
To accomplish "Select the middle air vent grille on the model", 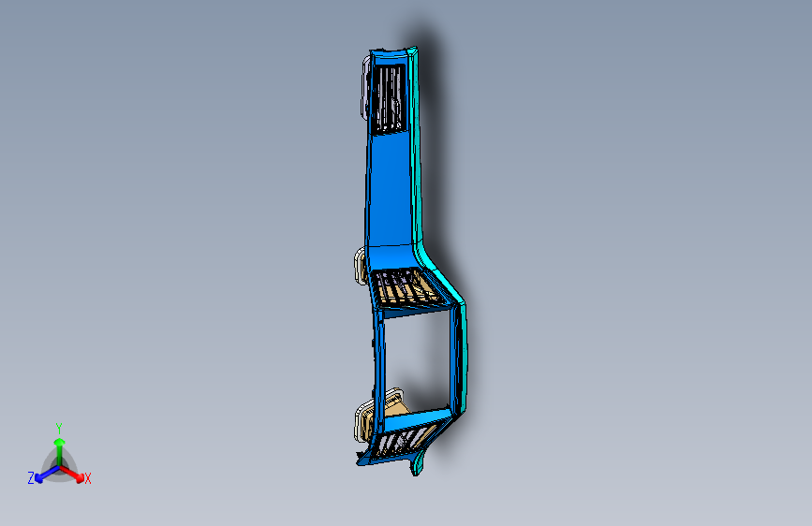I will point(406,288).
